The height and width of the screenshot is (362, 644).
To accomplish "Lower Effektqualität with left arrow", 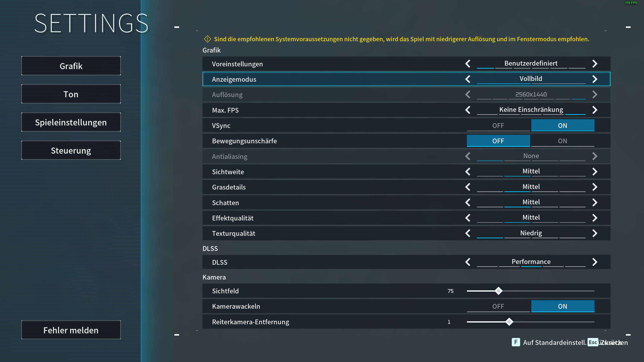I will point(468,218).
